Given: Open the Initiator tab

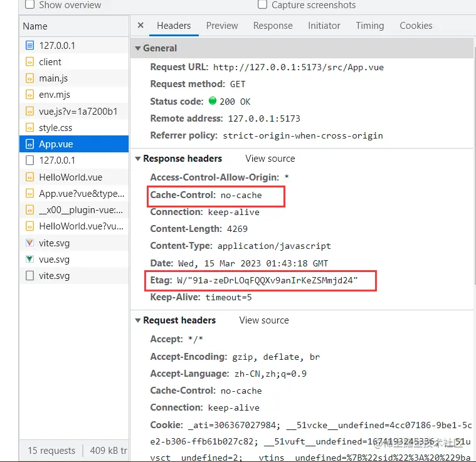Looking at the screenshot, I should (x=324, y=26).
